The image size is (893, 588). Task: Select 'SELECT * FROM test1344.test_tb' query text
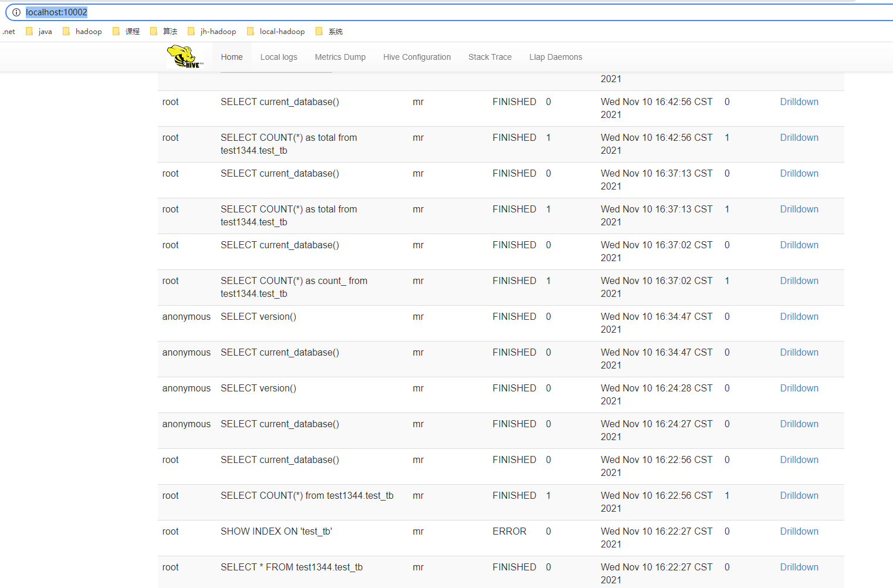click(292, 567)
